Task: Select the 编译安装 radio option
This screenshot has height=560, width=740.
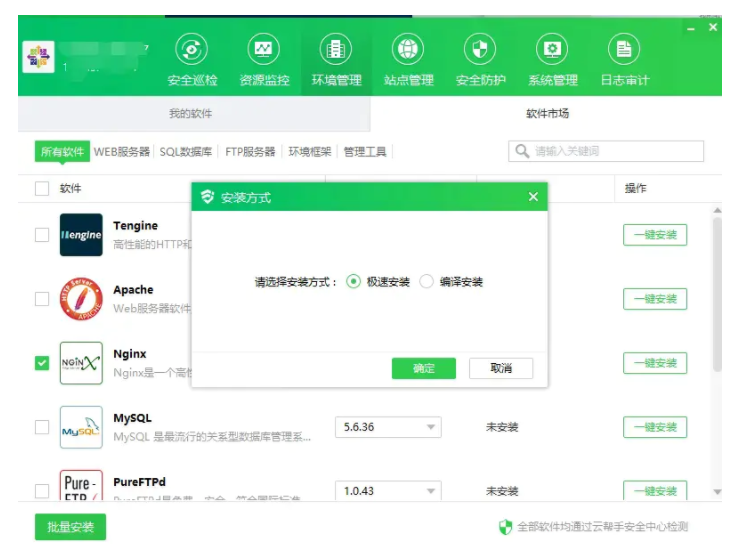Action: pyautogui.click(x=426, y=282)
